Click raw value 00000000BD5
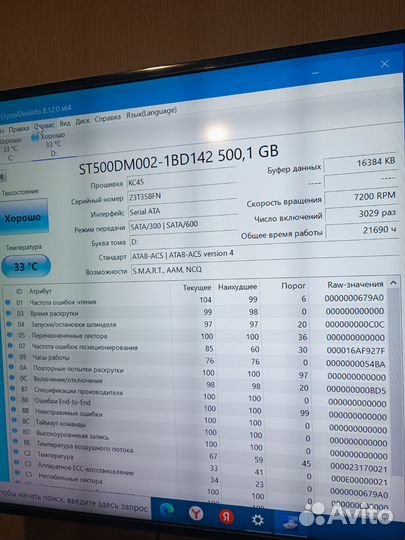This screenshot has height=540, width=405. coord(356,390)
